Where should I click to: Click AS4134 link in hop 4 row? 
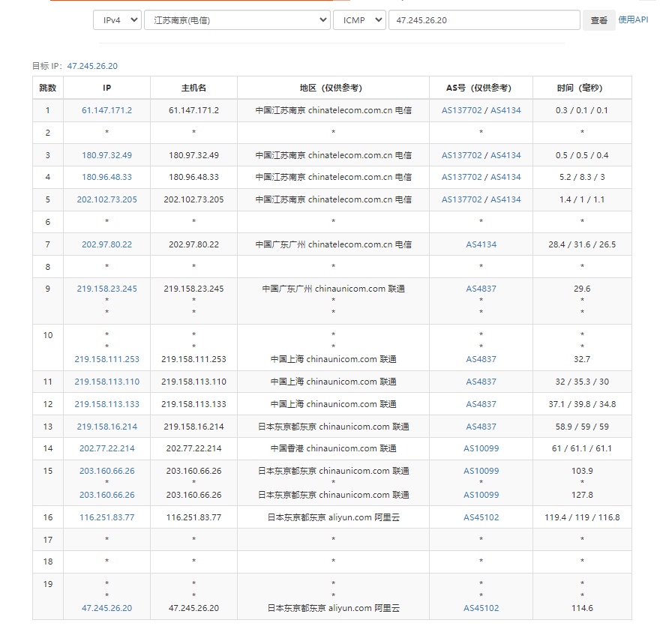pyautogui.click(x=505, y=177)
